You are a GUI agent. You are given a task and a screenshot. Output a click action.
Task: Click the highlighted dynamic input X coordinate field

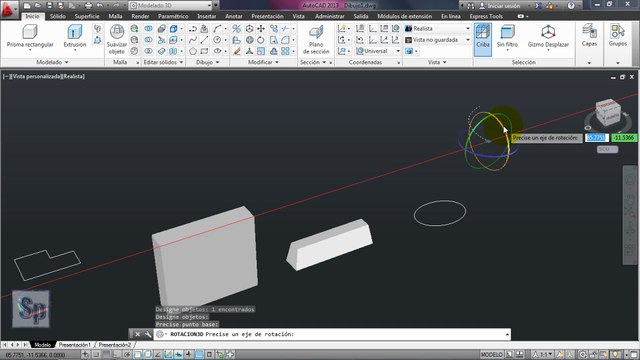click(597, 138)
